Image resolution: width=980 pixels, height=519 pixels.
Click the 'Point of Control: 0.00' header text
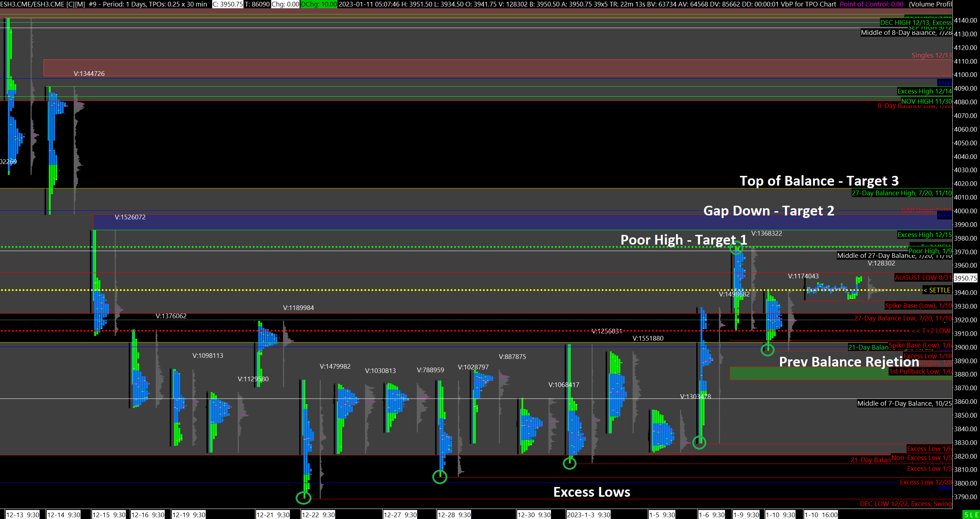pyautogui.click(x=871, y=4)
